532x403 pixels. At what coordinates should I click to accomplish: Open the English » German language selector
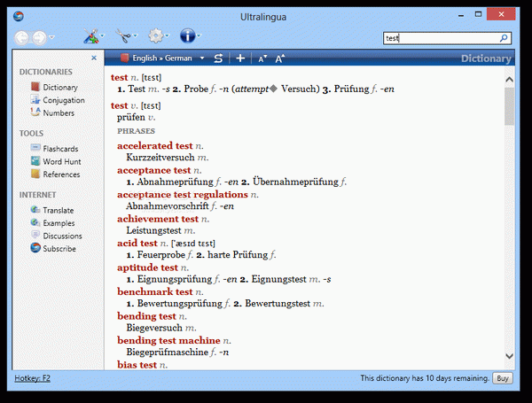pyautogui.click(x=168, y=58)
